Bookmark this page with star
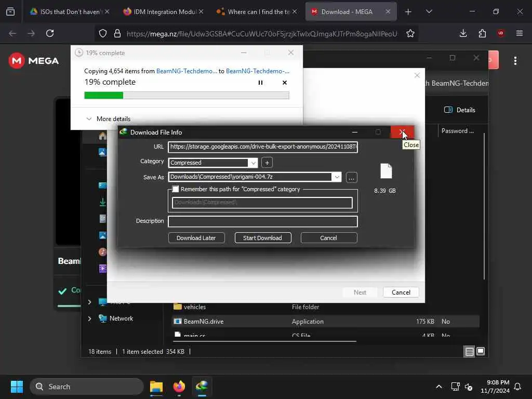 click(410, 33)
